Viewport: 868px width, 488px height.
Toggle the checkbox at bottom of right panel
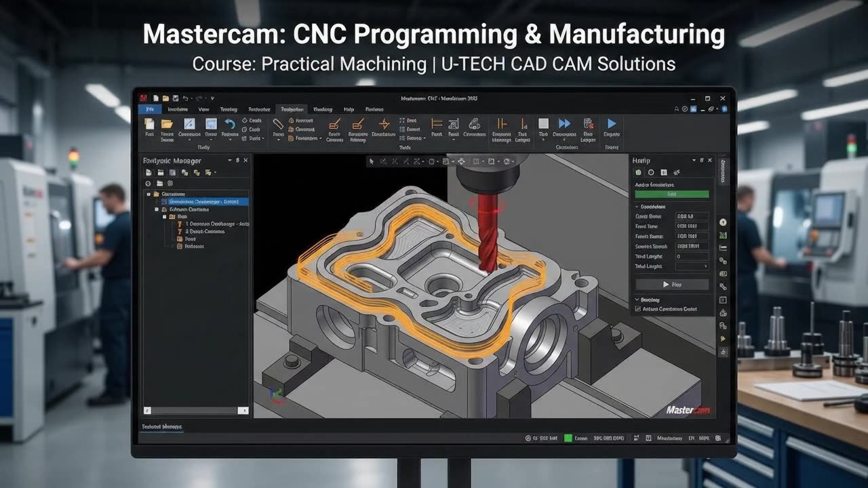638,309
